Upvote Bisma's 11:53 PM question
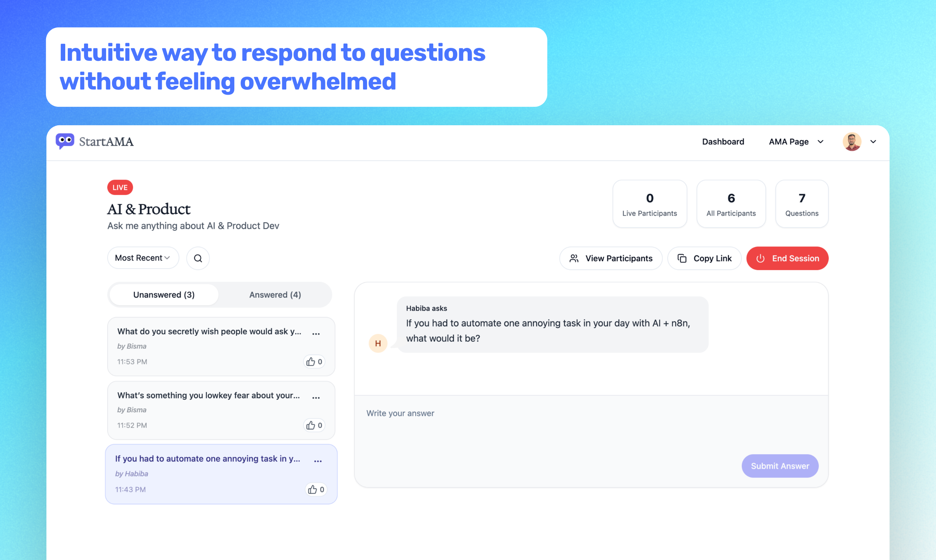 coord(314,361)
